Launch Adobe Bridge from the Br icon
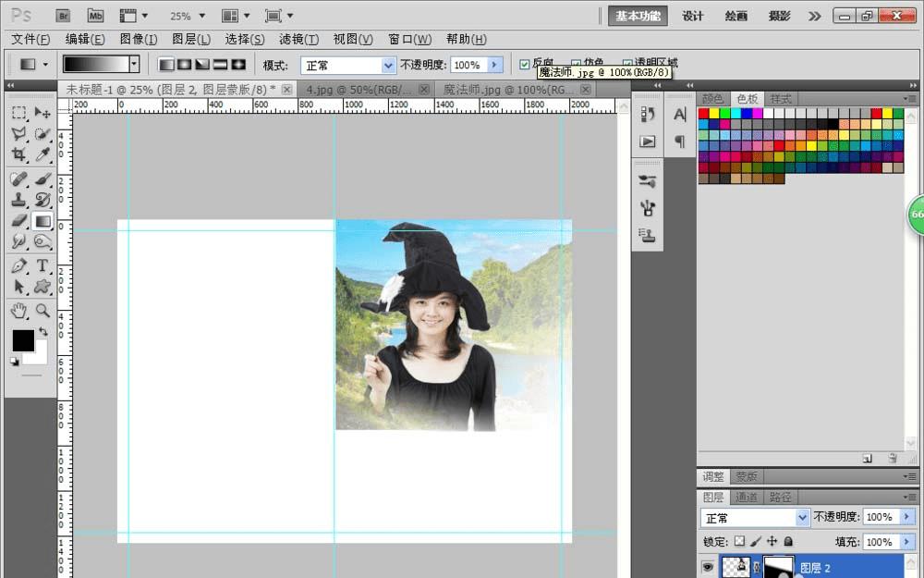 [63, 16]
